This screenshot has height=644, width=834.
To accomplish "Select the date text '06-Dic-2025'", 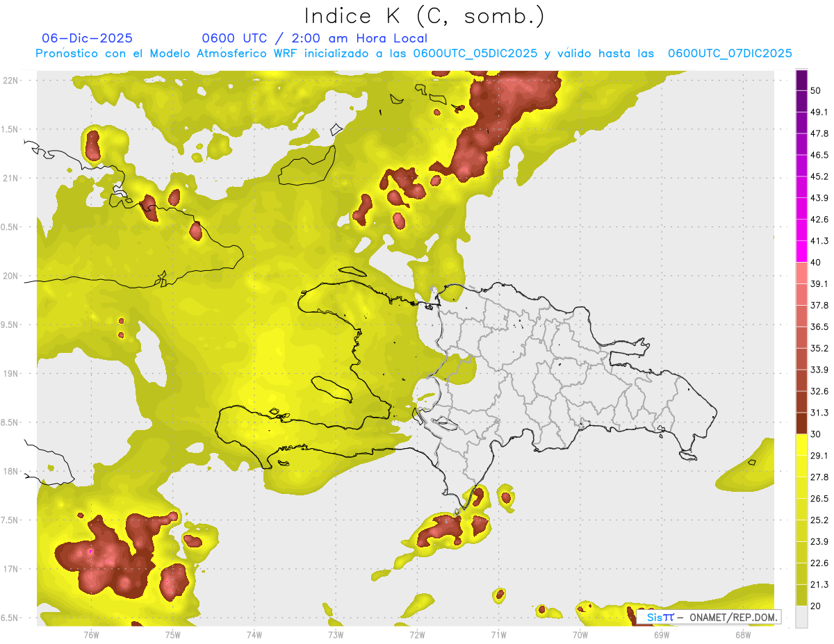I will pyautogui.click(x=88, y=38).
